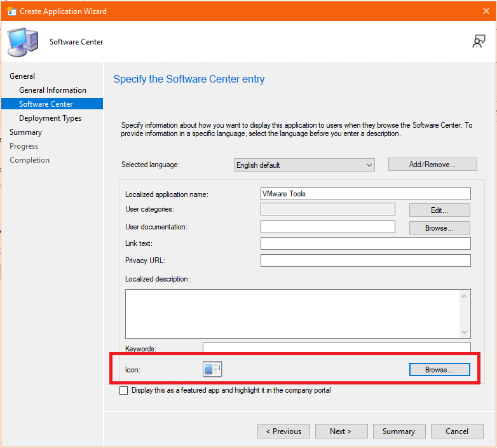Click into the Privacy URL field
The width and height of the screenshot is (497, 448).
[x=365, y=261]
